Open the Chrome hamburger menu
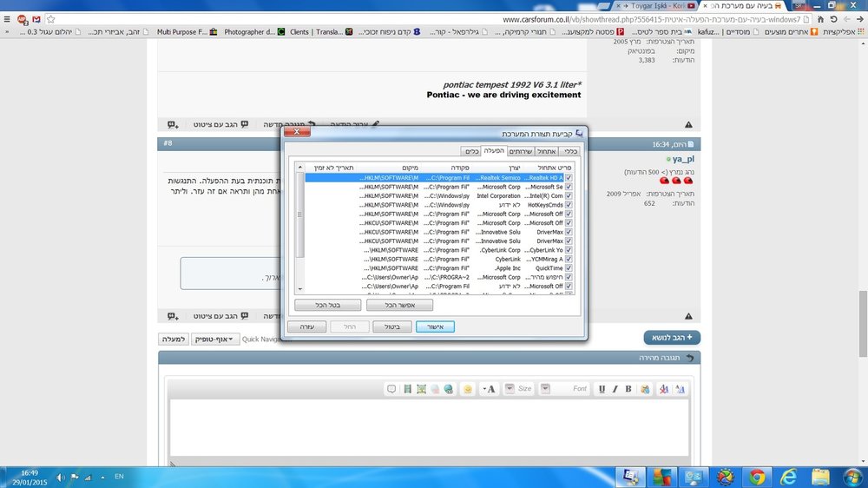868x488 pixels. 7,19
